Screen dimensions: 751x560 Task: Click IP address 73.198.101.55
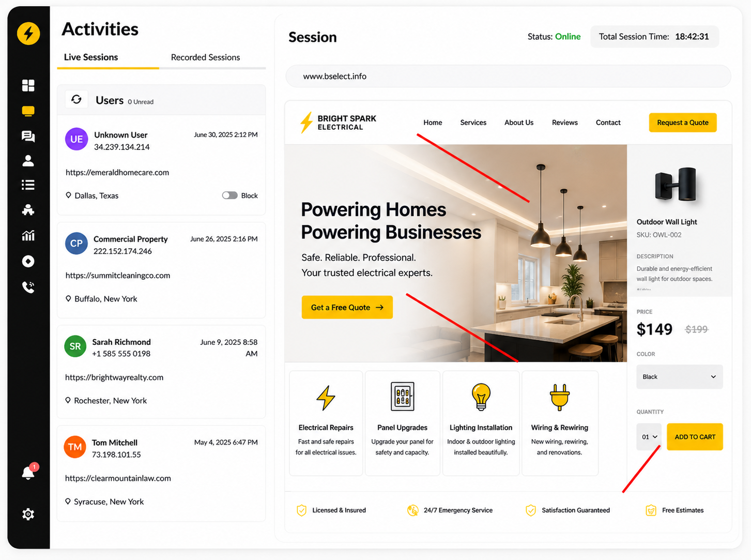[x=116, y=455]
